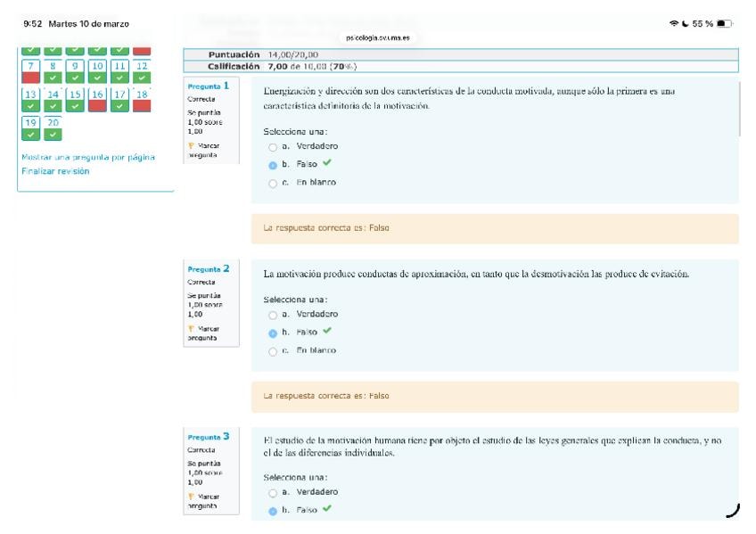Image resolution: width=756 pixels, height=534 pixels.
Task: Click Mostrar una pregunta por página link
Action: [x=88, y=157]
